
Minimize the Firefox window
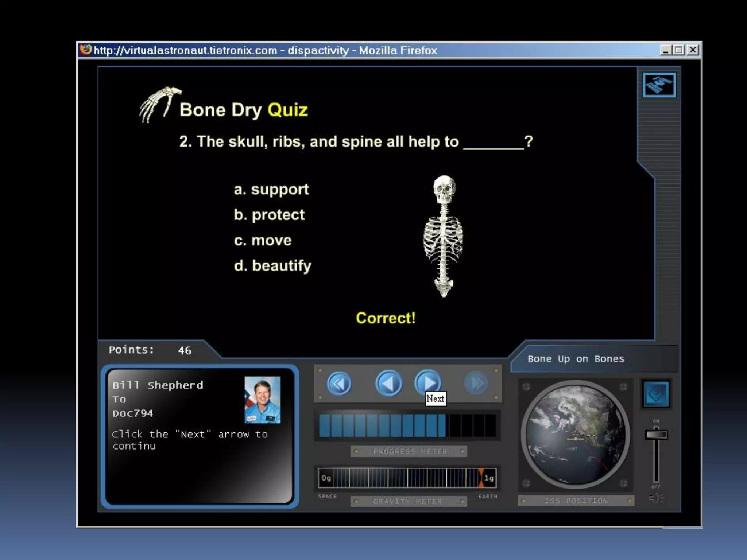point(666,50)
